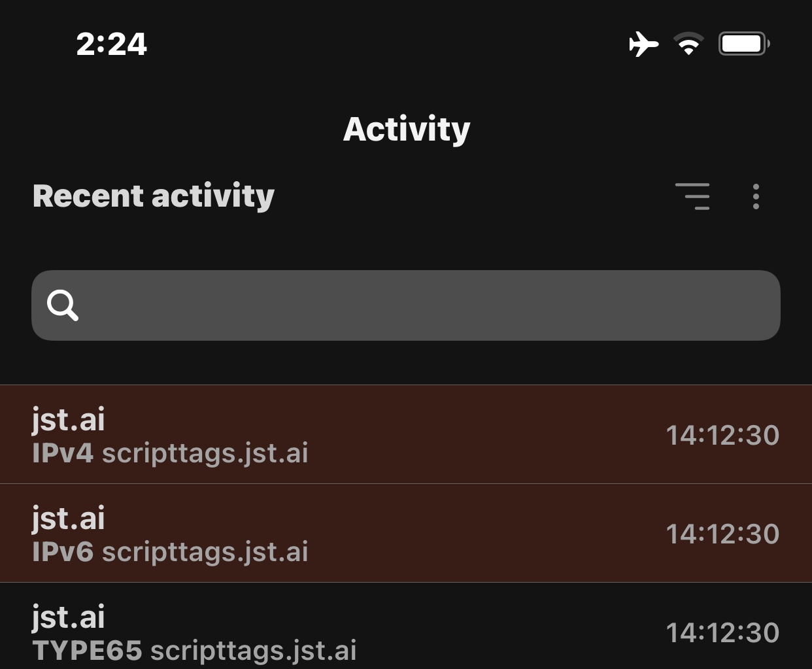This screenshot has width=812, height=669.
Task: Open the blocked IPv4 scripttags.jst.ai entry
Action: point(405,434)
